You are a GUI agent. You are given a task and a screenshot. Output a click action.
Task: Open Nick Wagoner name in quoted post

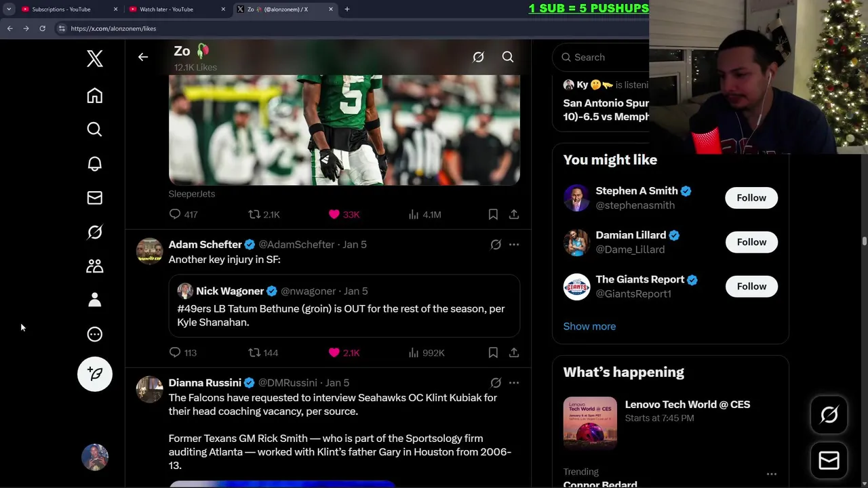(230, 291)
